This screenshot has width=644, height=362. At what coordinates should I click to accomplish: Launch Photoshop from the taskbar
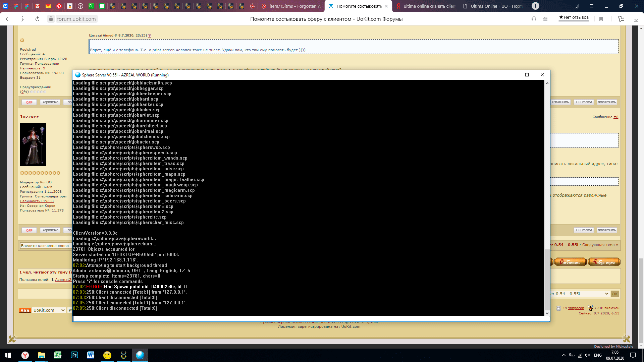click(x=74, y=355)
